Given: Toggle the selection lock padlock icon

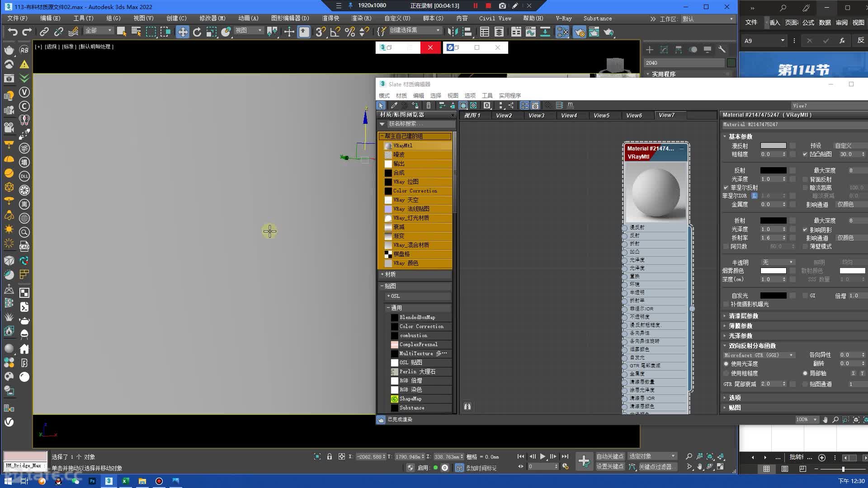Looking at the screenshot, I should 330,457.
